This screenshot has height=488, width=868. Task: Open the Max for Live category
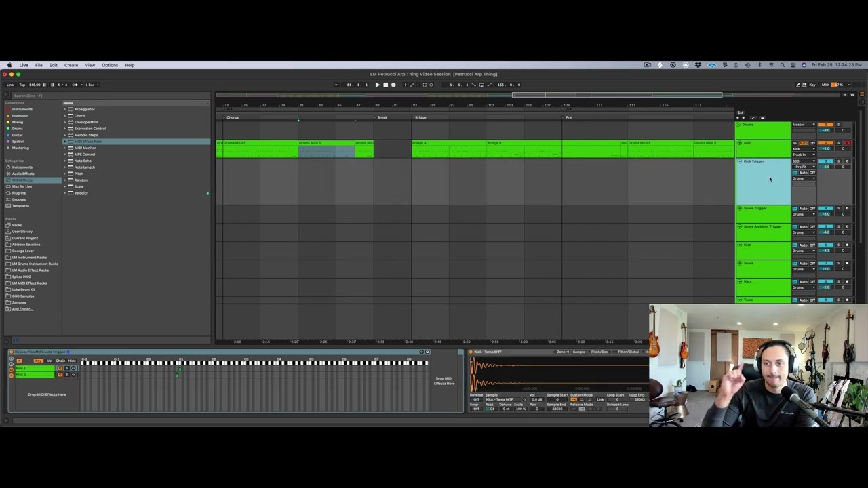pos(22,186)
